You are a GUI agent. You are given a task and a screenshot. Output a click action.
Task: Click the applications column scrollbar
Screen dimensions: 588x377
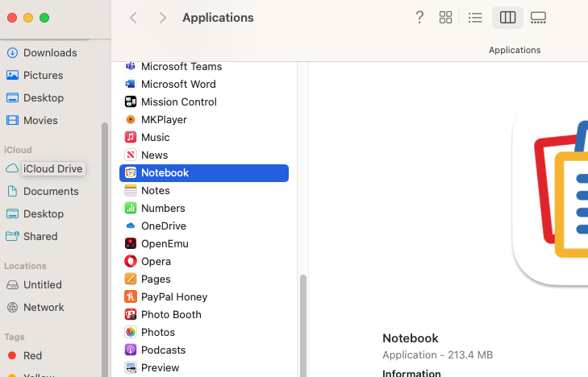coord(303,325)
